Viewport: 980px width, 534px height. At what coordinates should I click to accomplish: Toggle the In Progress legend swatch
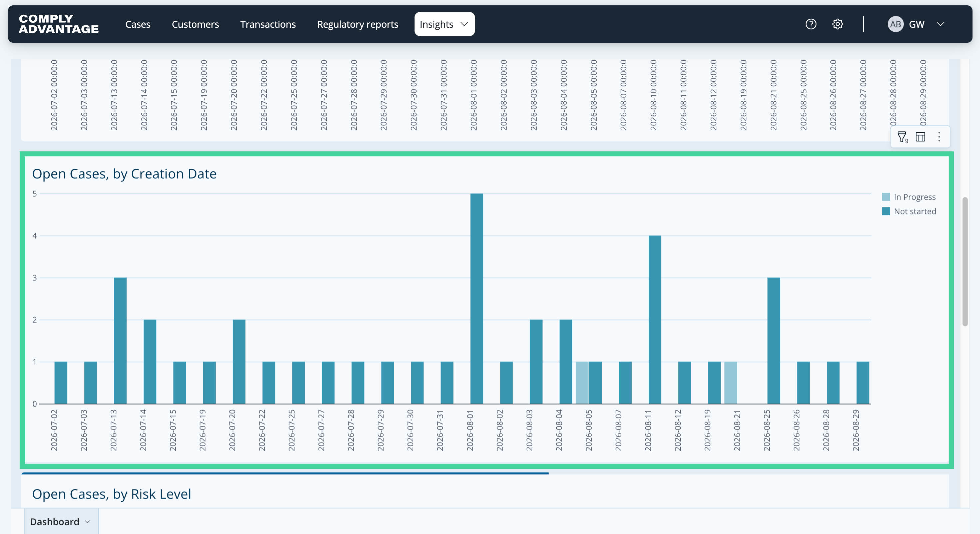coord(886,197)
